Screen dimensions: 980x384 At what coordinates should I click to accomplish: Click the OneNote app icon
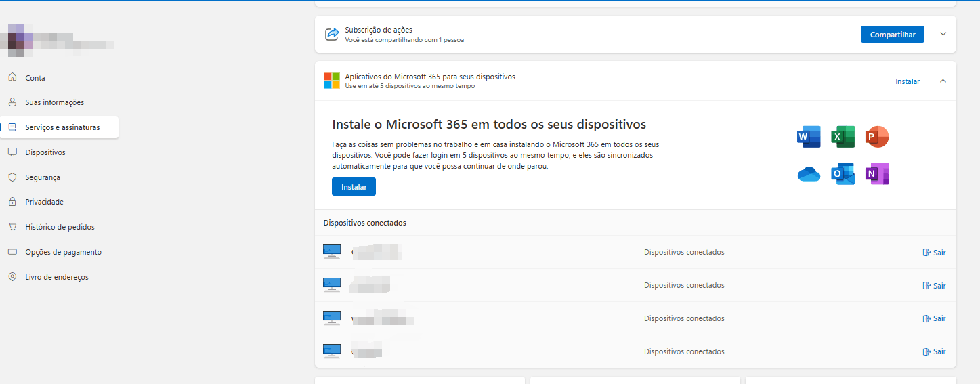click(x=877, y=174)
